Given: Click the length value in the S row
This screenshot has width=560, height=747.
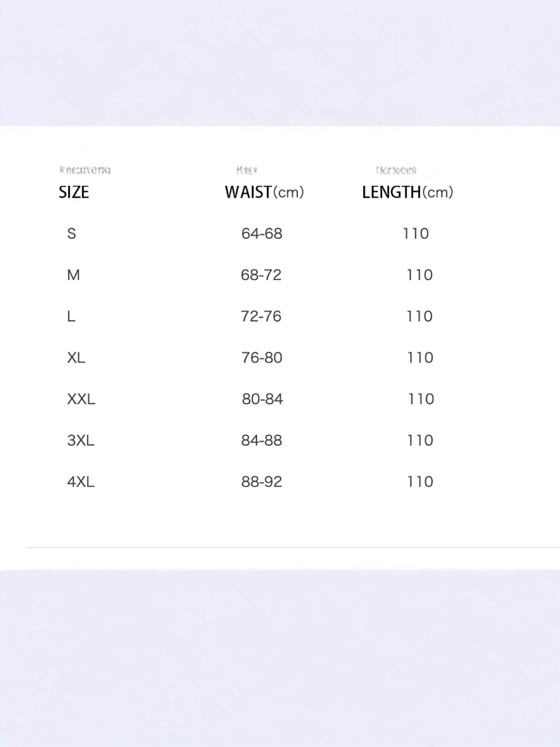Looking at the screenshot, I should (416, 234).
